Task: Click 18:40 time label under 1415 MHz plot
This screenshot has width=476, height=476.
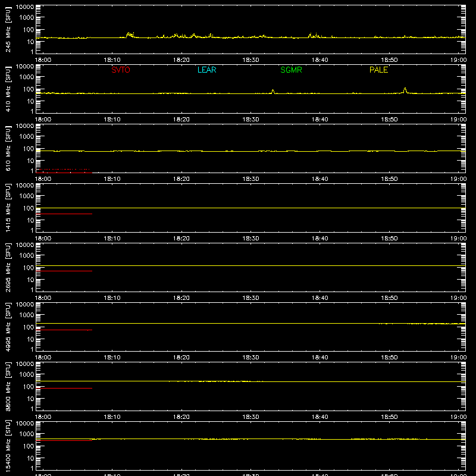Action: pos(320,239)
